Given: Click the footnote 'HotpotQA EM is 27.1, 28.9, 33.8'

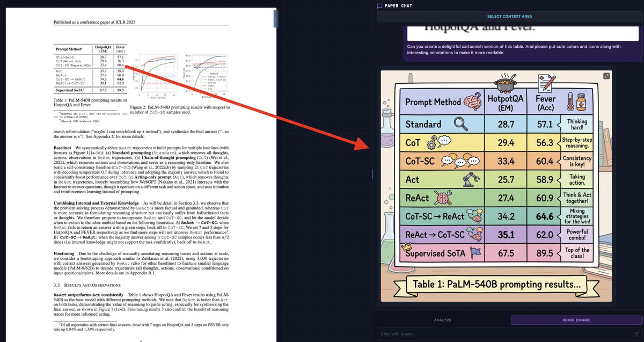Looking at the screenshot, I should tap(91, 115).
